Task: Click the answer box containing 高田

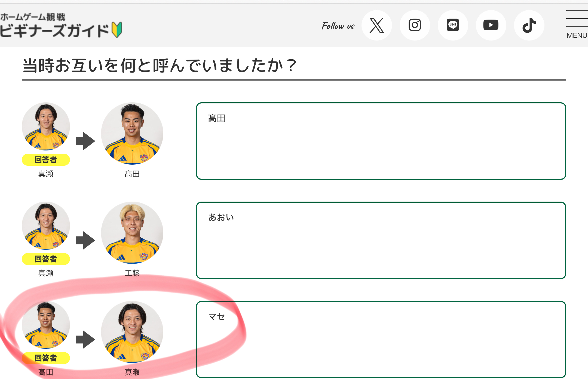Action: pos(381,141)
